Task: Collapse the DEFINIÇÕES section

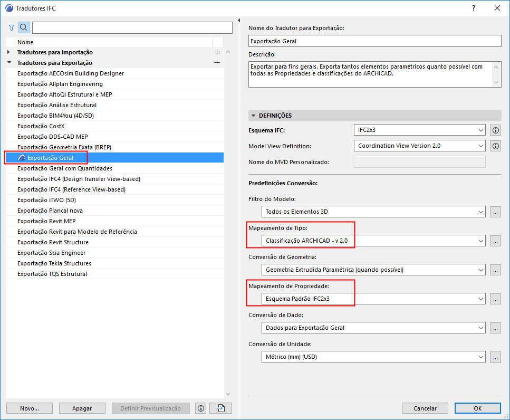Action: [x=253, y=116]
